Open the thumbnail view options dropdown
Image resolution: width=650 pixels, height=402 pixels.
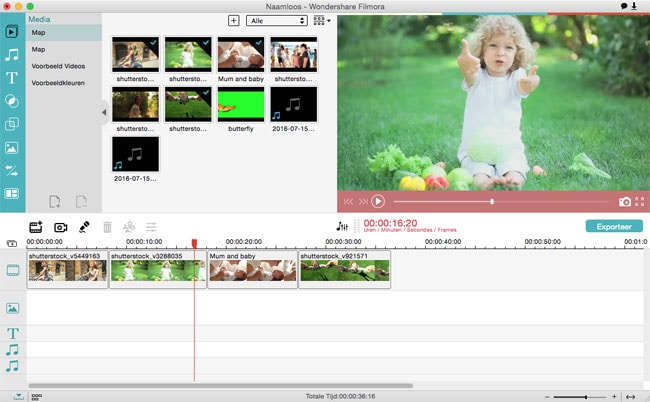322,21
